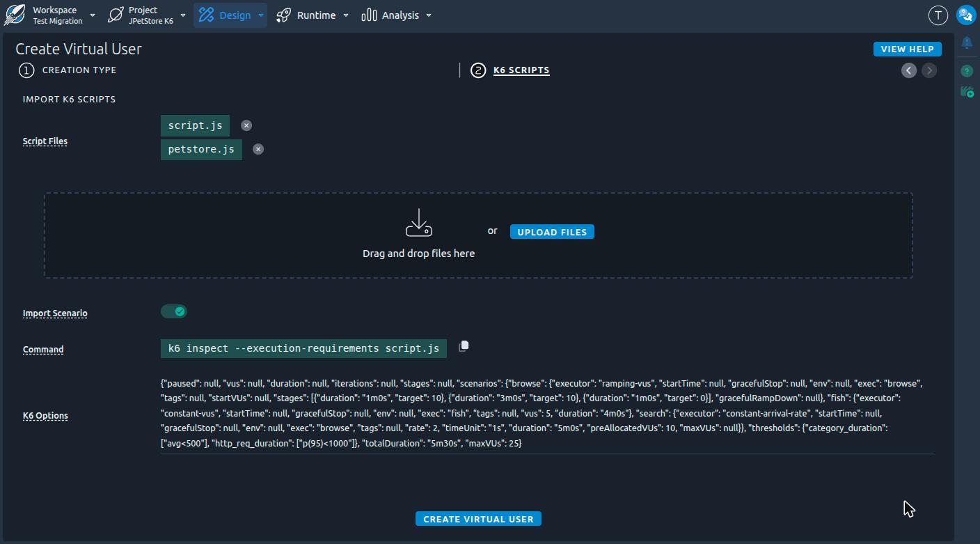The height and width of the screenshot is (544, 980).
Task: Click the Import Scenario label
Action: 55,313
